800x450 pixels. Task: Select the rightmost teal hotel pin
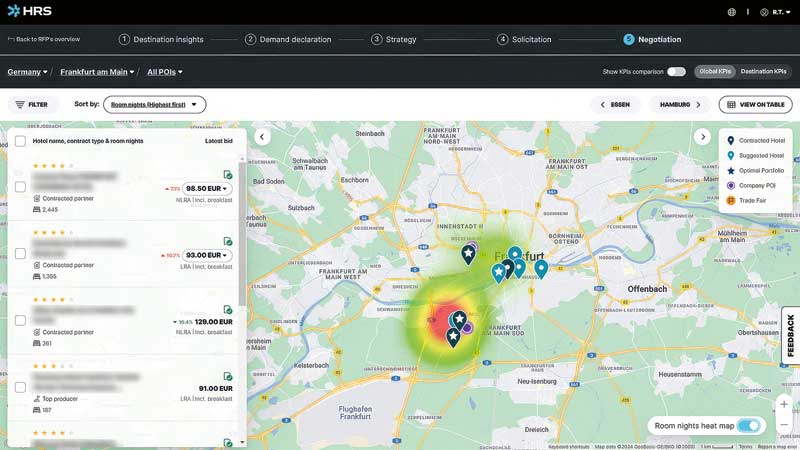541,269
